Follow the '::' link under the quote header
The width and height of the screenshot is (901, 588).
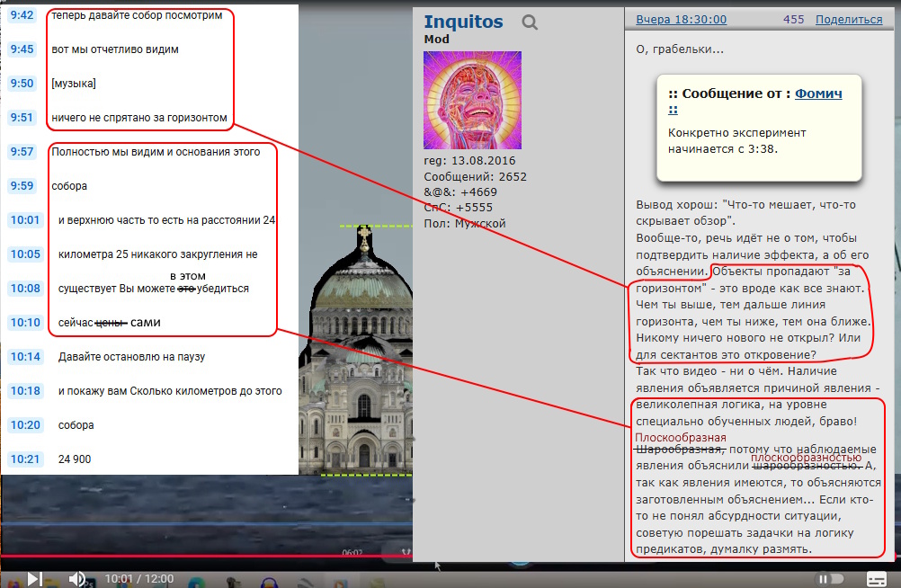(673, 110)
